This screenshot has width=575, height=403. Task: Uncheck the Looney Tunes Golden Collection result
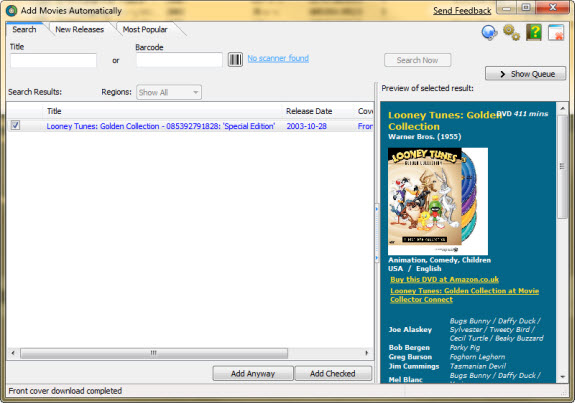point(15,125)
